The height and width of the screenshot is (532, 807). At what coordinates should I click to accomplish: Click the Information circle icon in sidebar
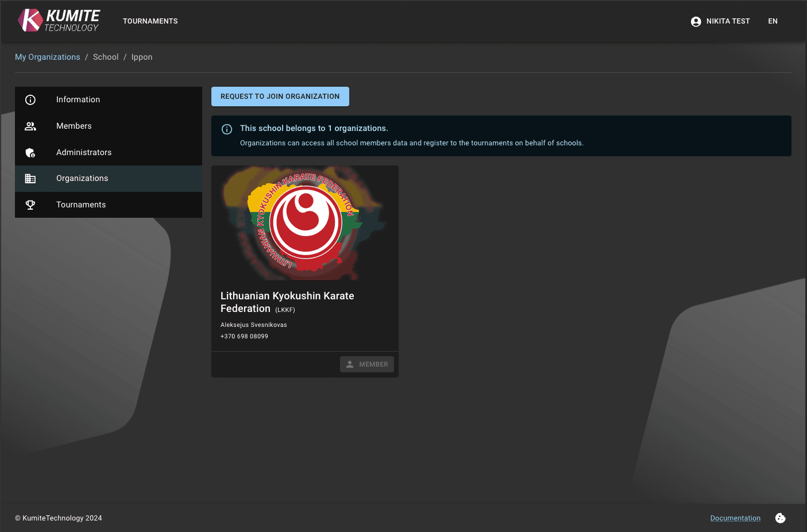(30, 100)
